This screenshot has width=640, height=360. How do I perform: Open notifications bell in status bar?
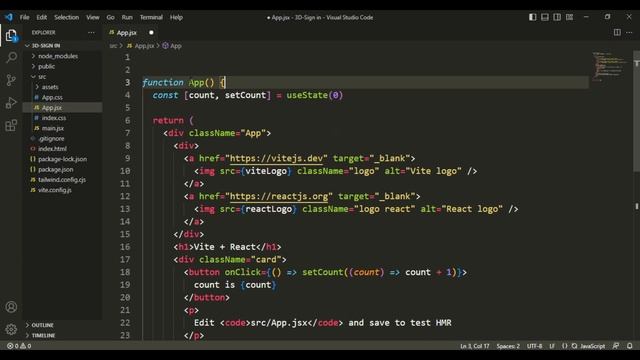(x=629, y=346)
